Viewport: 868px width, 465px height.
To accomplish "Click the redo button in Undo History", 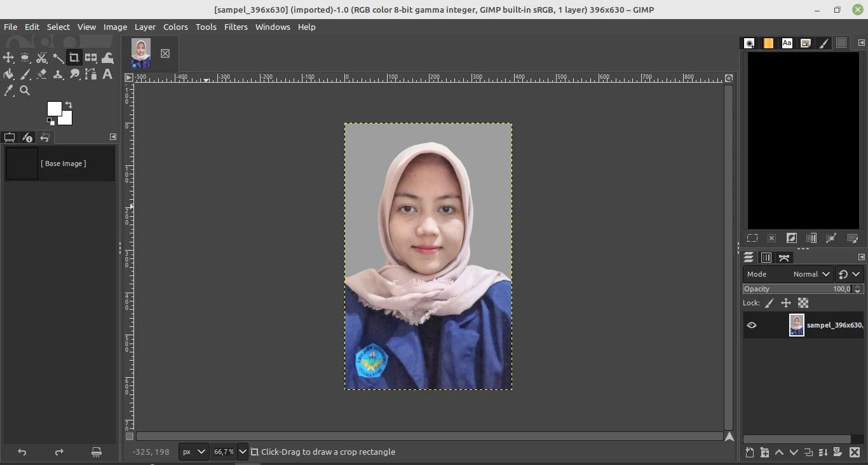I will coord(59,452).
